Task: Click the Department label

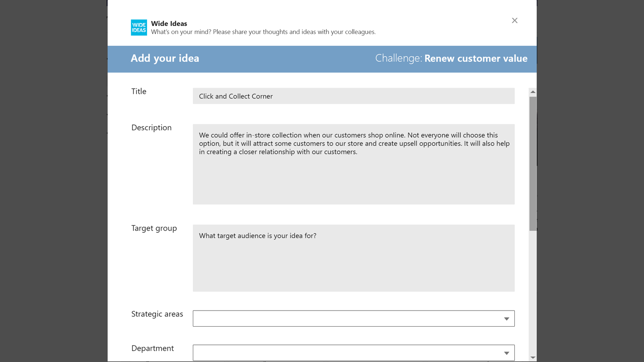Action: coord(152,348)
